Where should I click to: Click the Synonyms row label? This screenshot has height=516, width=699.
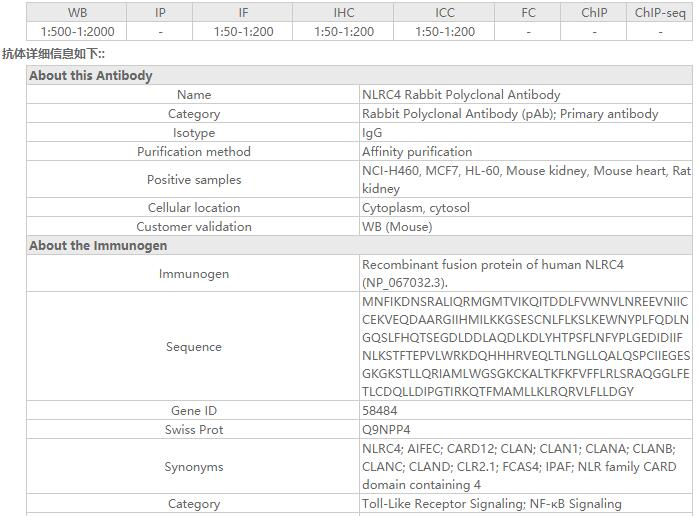click(x=194, y=467)
